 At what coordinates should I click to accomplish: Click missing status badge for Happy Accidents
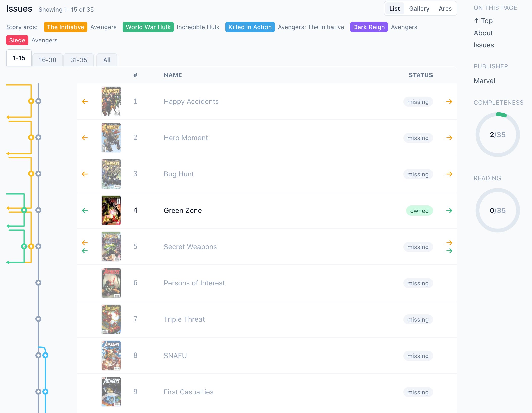(x=418, y=102)
